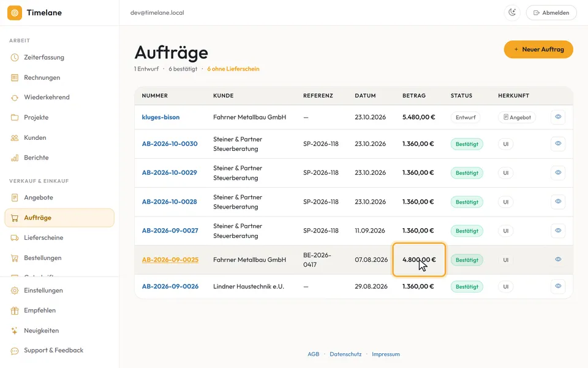Image resolution: width=588 pixels, height=368 pixels.
Task: Click the Kunden people icon
Action: pyautogui.click(x=15, y=138)
